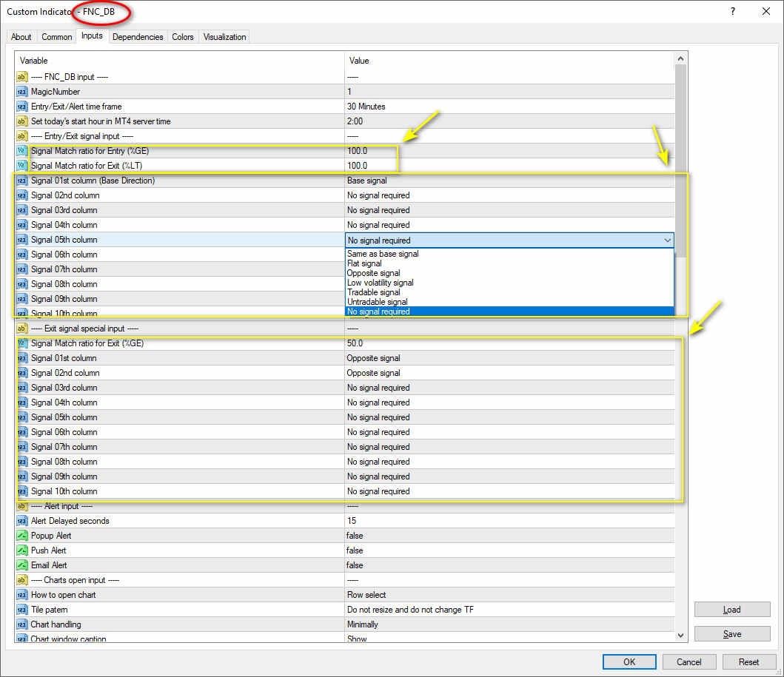This screenshot has width=784, height=677.
Task: Choose 'Opposite signal' from the dropdown list
Action: click(x=374, y=273)
